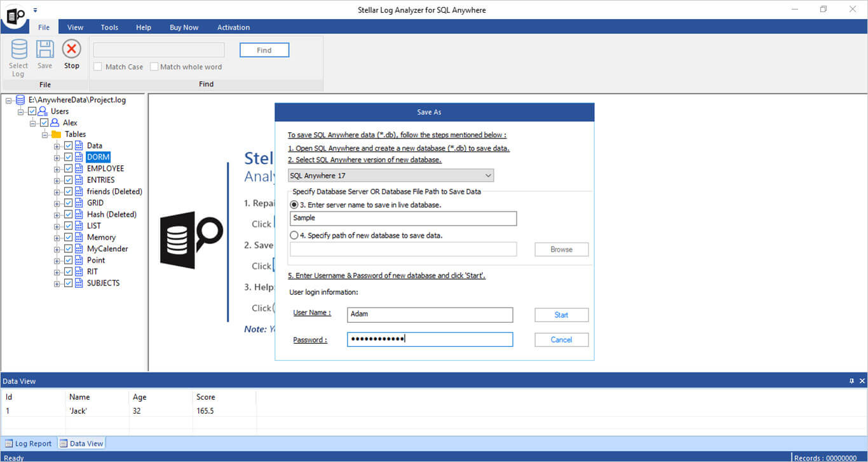Click table icon beside MyCalender

point(79,248)
